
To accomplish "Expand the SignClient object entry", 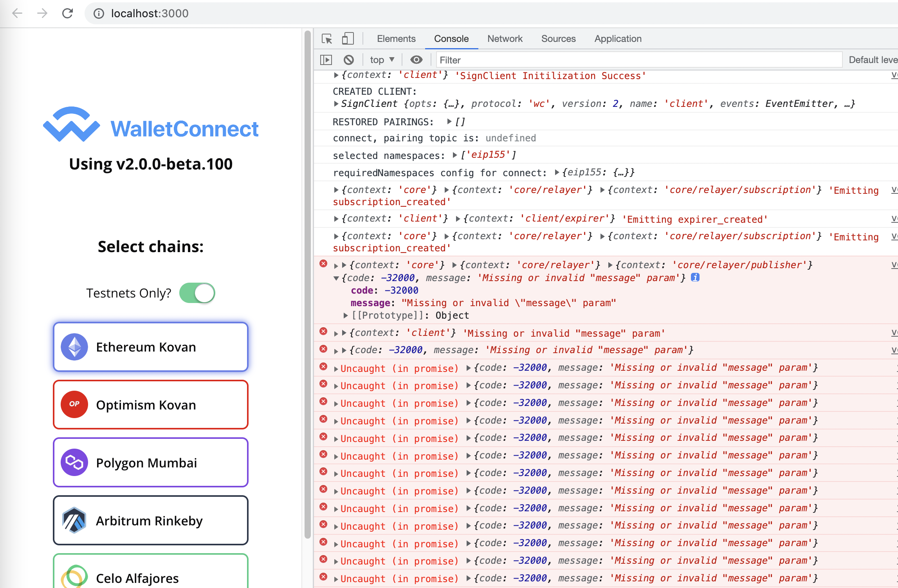I will (336, 104).
